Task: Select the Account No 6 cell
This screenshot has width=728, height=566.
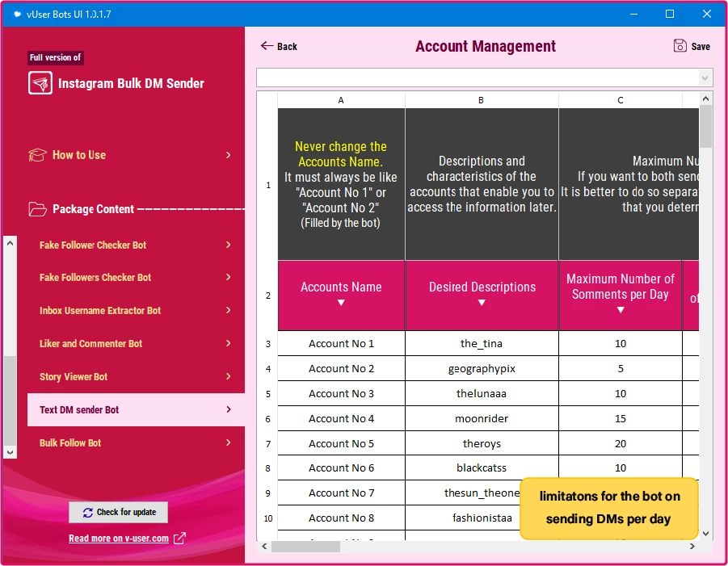Action: 341,468
